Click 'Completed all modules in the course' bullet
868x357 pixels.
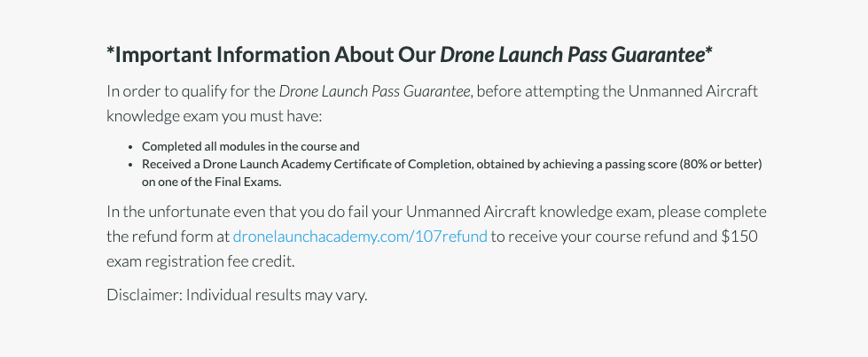click(250, 146)
